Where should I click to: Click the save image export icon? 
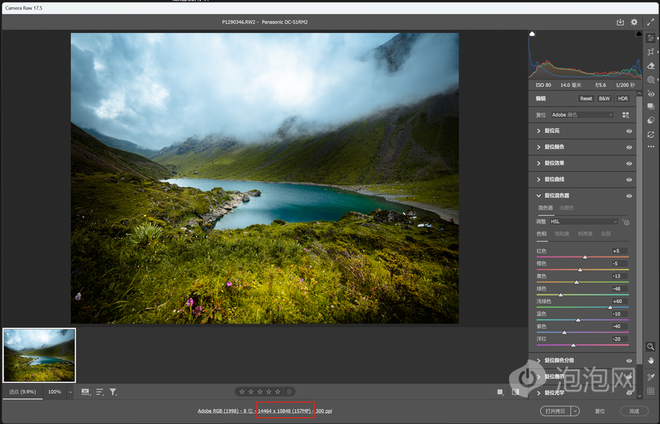coord(620,22)
